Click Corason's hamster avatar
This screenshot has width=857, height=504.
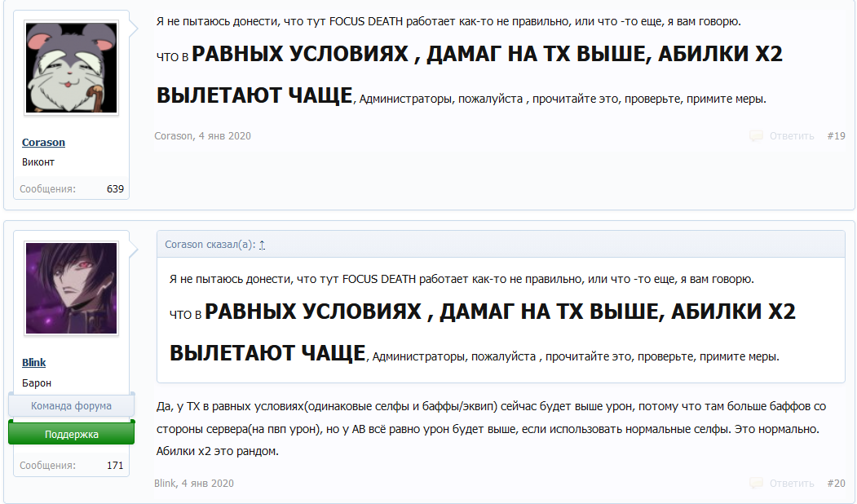pos(71,67)
